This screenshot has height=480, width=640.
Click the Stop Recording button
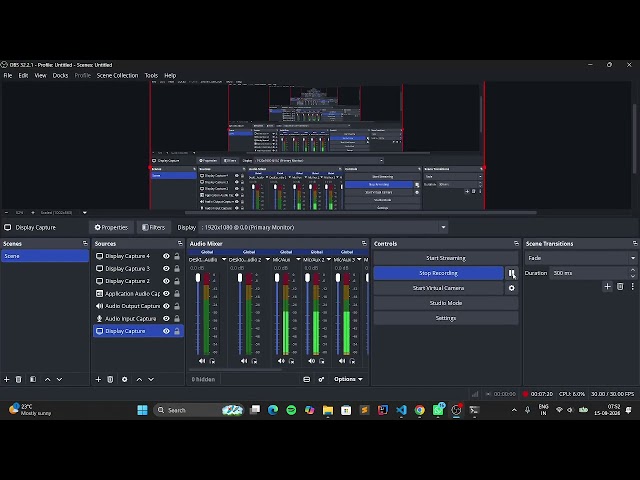438,273
